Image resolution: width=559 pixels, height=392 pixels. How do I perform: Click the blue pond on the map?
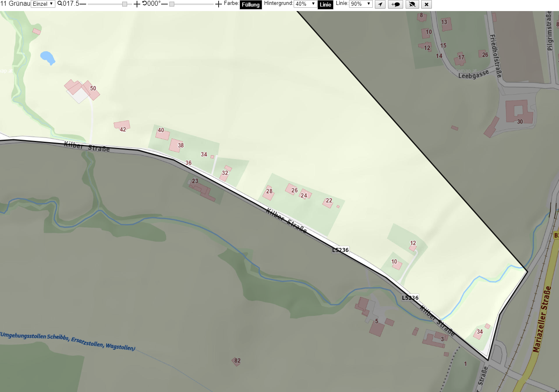click(x=48, y=58)
